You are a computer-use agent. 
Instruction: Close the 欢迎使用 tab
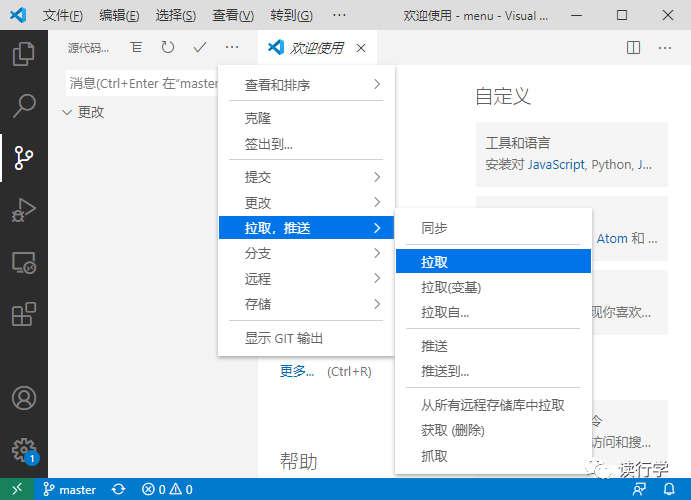[x=361, y=48]
